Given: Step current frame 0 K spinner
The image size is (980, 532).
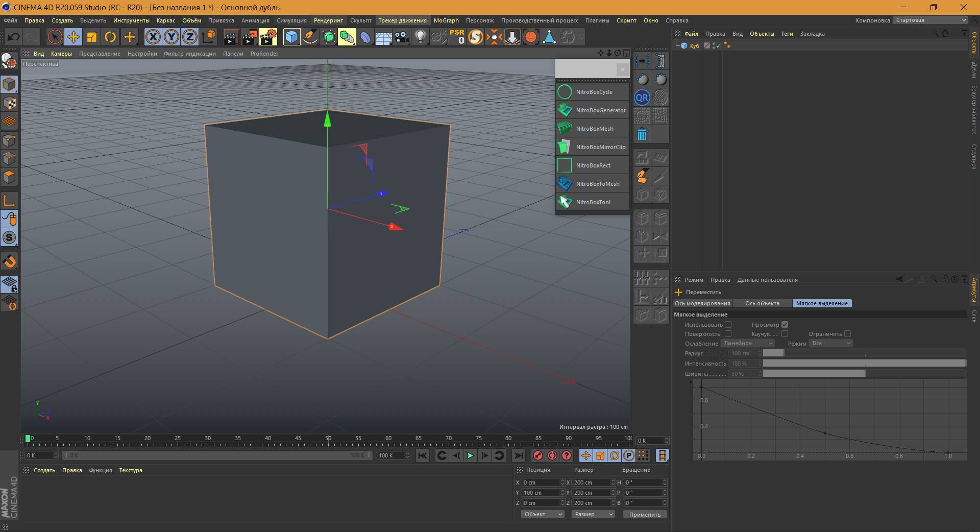Looking at the screenshot, I should coord(666,441).
